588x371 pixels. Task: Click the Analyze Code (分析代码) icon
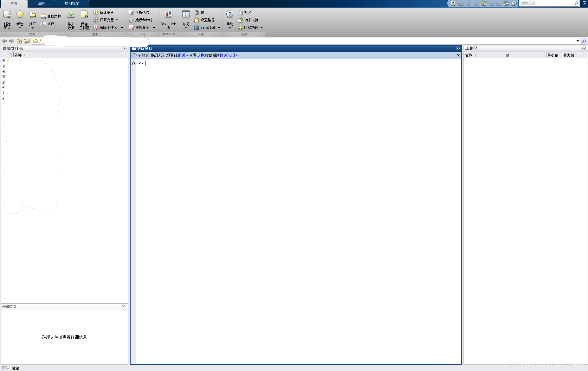pos(132,12)
